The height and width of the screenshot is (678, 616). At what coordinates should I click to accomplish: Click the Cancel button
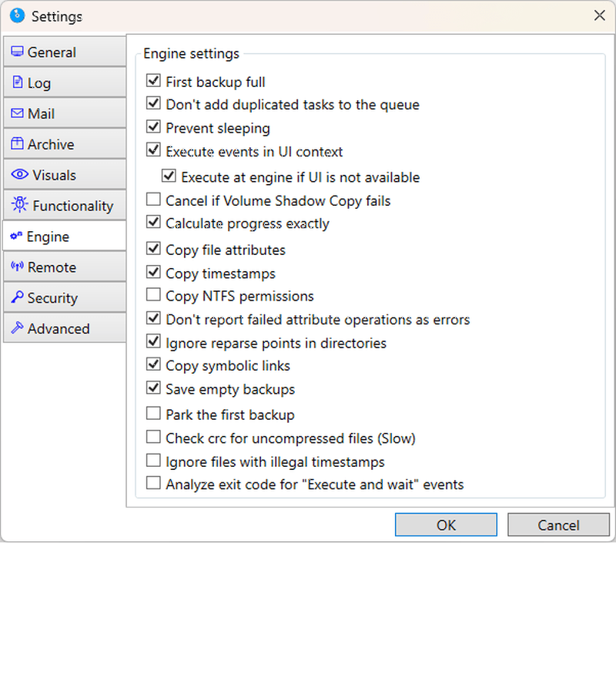point(558,525)
